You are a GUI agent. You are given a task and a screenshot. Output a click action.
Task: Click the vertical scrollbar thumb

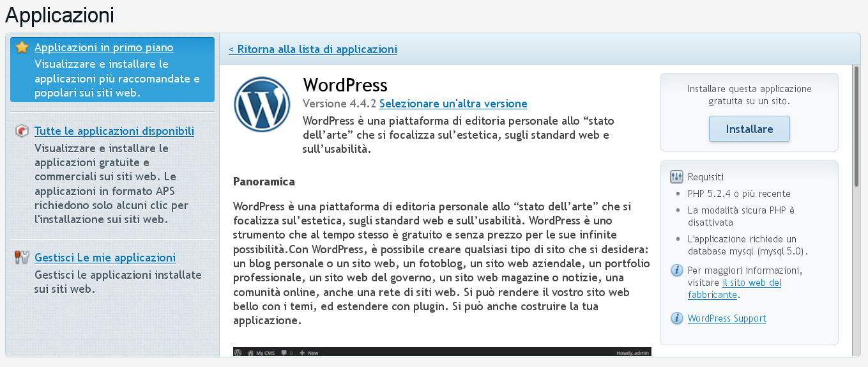857,125
